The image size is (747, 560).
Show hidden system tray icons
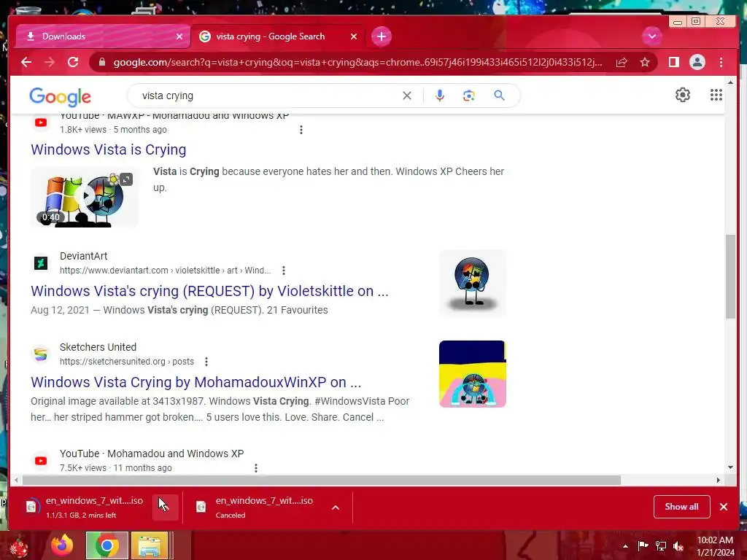click(625, 546)
